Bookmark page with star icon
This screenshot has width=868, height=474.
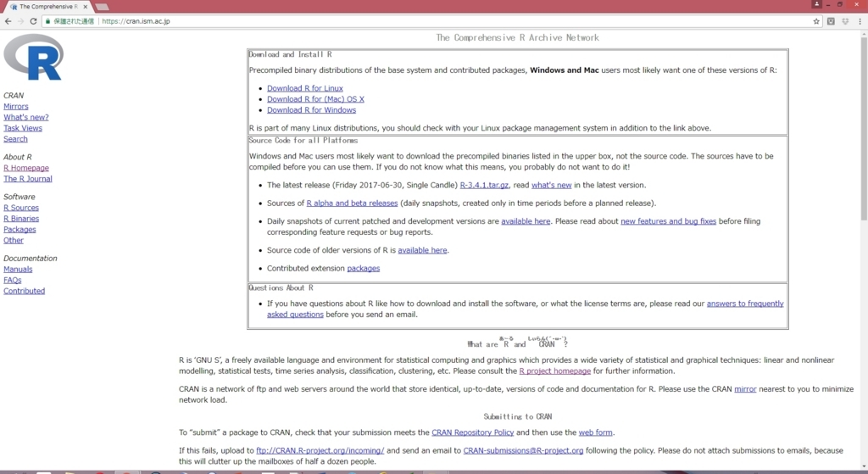[816, 21]
